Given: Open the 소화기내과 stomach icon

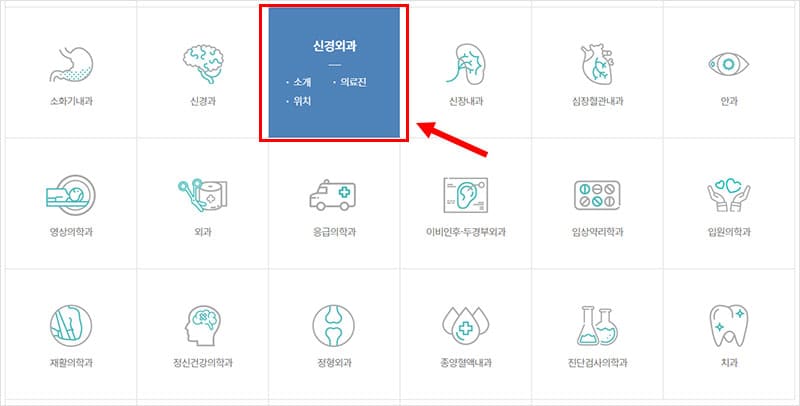Looking at the screenshot, I should (x=71, y=64).
